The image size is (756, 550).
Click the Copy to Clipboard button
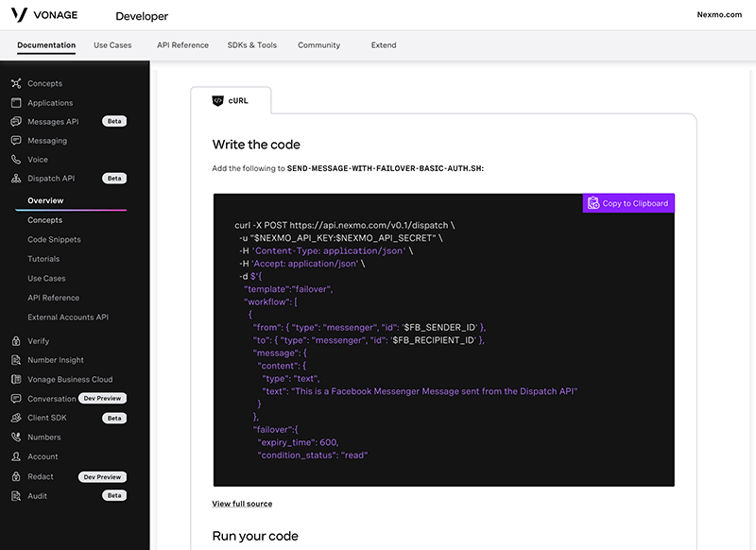[x=628, y=203]
